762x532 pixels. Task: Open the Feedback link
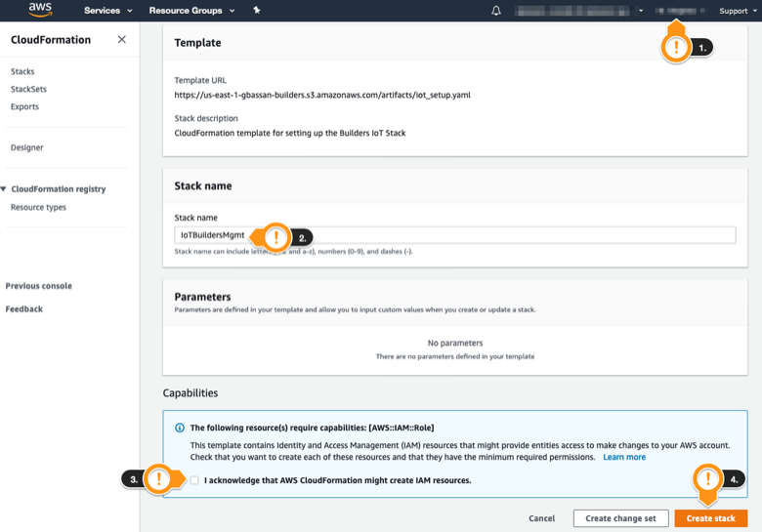click(x=23, y=308)
